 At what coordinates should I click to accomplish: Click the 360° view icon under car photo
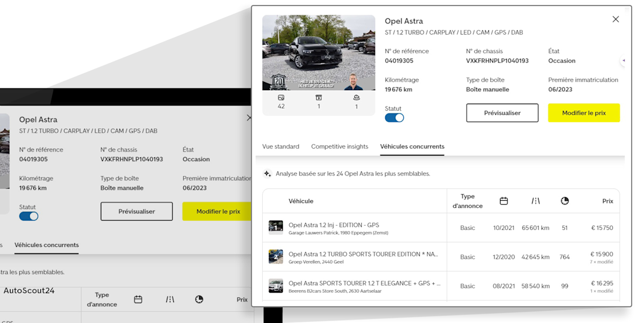click(x=357, y=98)
